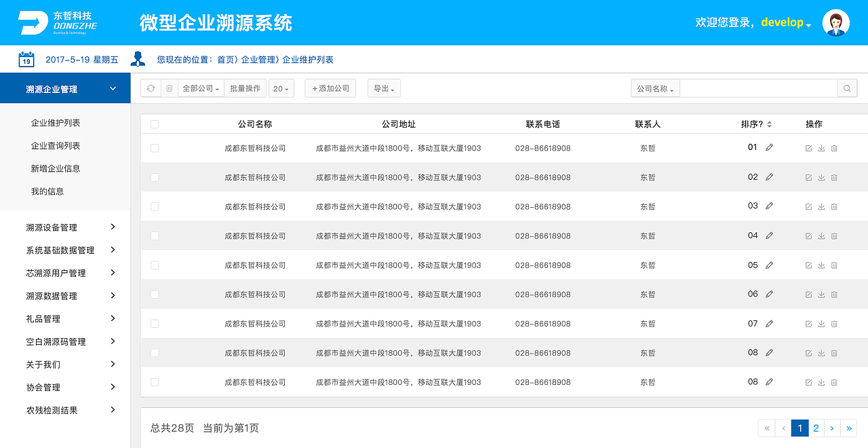The image size is (868, 448).
Task: Click the 东哲科技 logo
Action: 58,22
